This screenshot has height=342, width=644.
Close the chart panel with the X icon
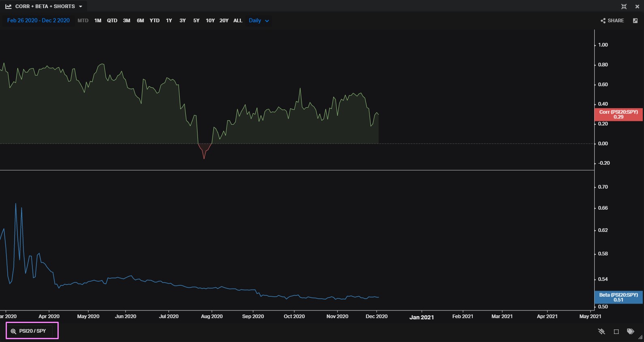coord(637,6)
